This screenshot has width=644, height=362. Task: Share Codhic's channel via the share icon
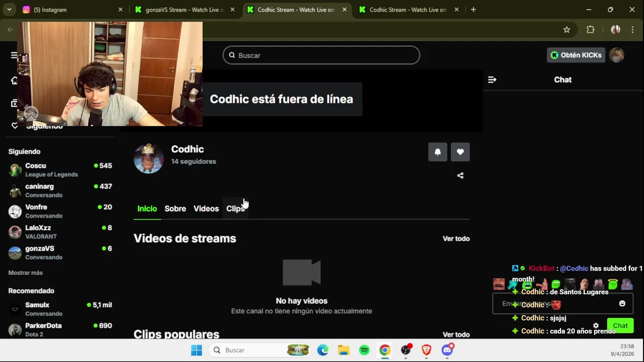[x=460, y=175]
